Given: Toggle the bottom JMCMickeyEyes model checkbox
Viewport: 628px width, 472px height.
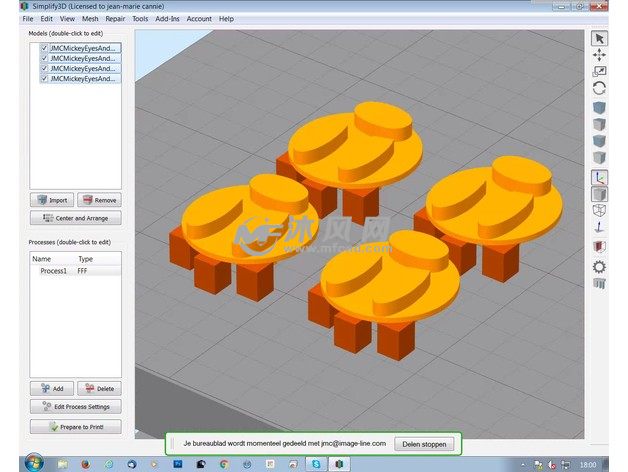Looking at the screenshot, I should click(x=44, y=78).
